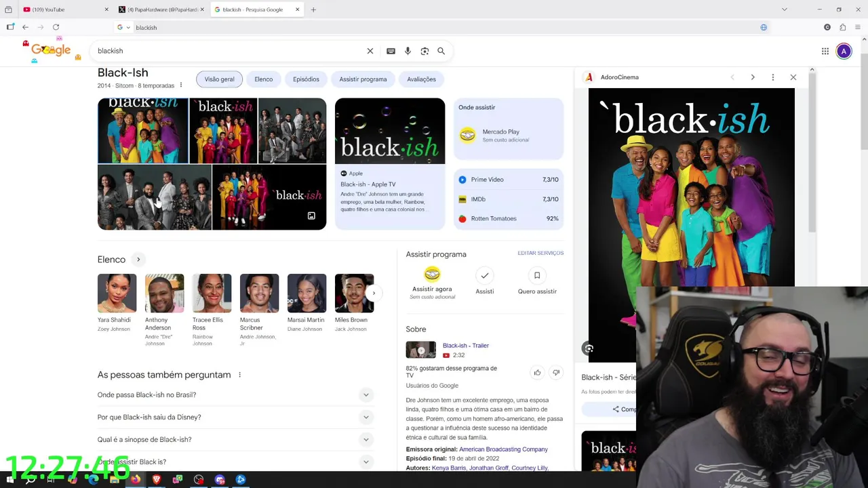Expand question Onde assistir Black is?

[234, 462]
